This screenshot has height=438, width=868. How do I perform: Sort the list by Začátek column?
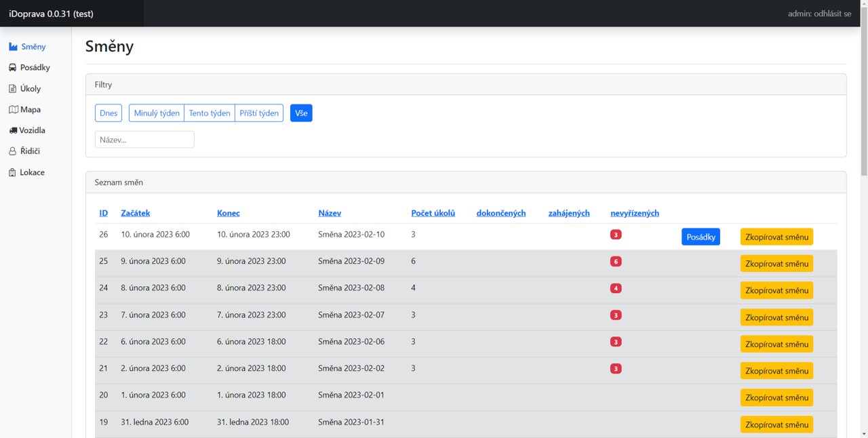135,213
